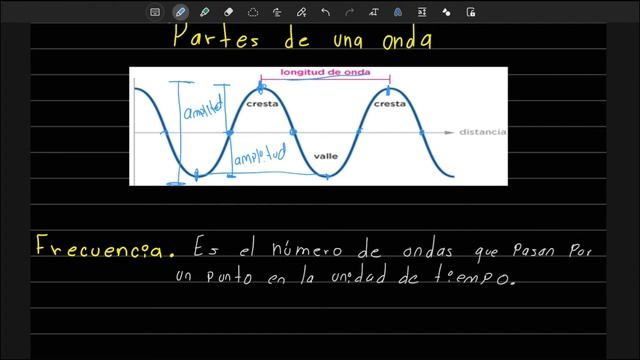Open the insert space tool
Image resolution: width=640 pixels, height=360 pixels.
pyautogui.click(x=422, y=12)
